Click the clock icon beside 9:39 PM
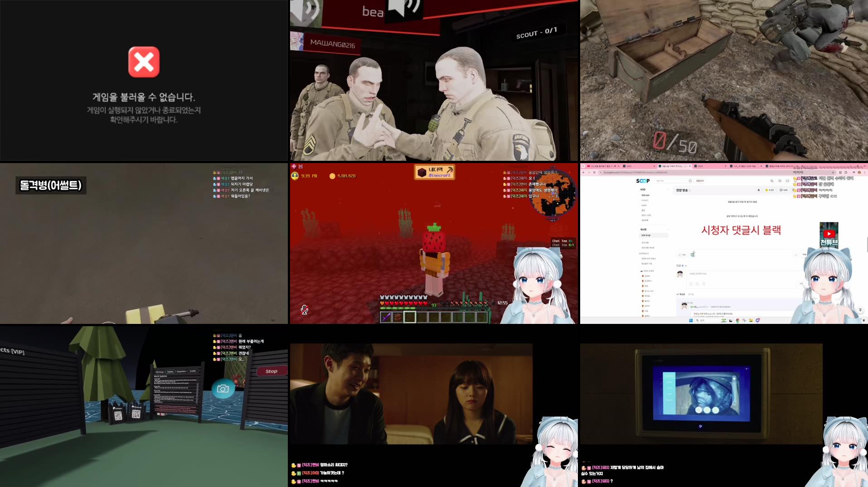Screen dimensions: 868x487 [x=295, y=176]
